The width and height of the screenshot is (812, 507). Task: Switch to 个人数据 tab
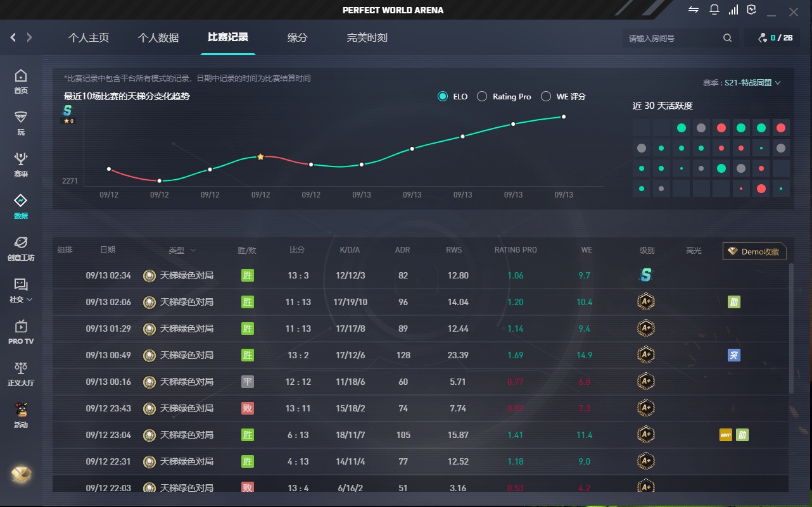pyautogui.click(x=158, y=38)
